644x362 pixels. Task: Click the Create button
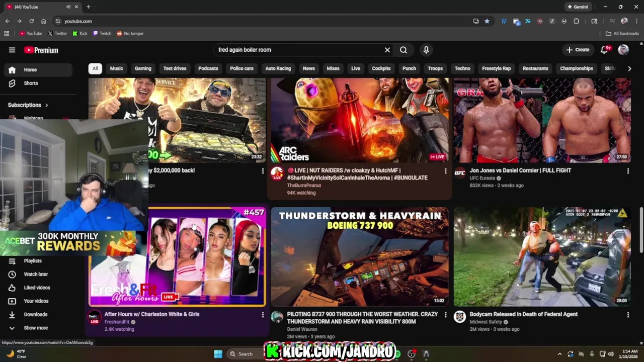(578, 50)
